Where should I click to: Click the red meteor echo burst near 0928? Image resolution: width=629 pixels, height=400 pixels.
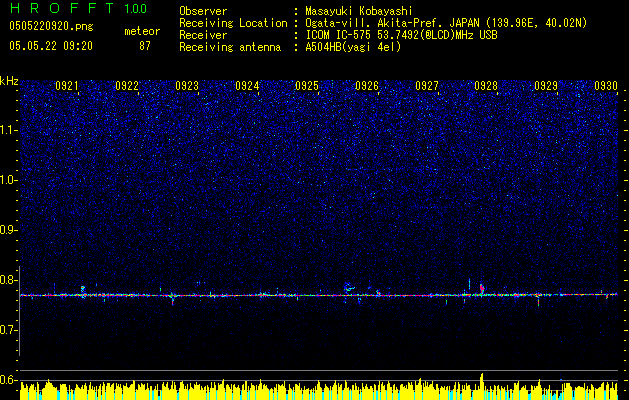482,288
